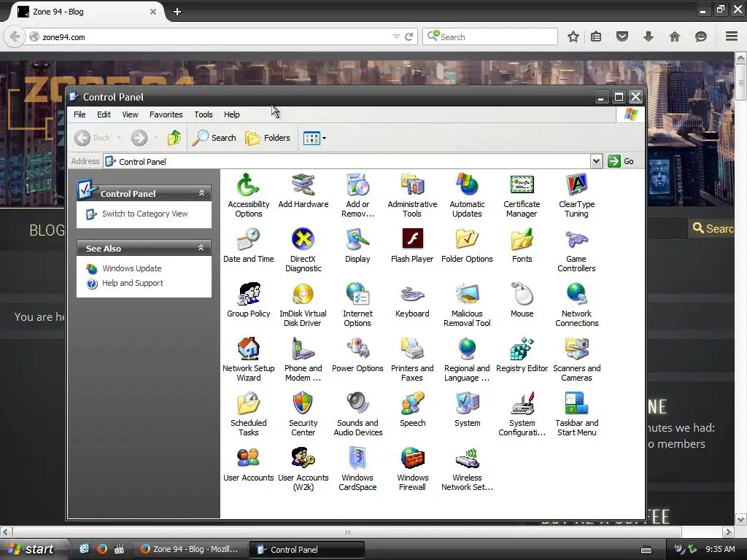Viewport: 747px width, 560px height.
Task: Open DirectX Diagnostic icon
Action: [303, 250]
